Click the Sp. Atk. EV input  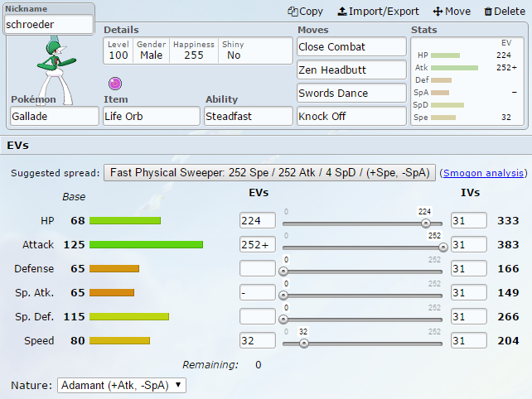tap(258, 292)
